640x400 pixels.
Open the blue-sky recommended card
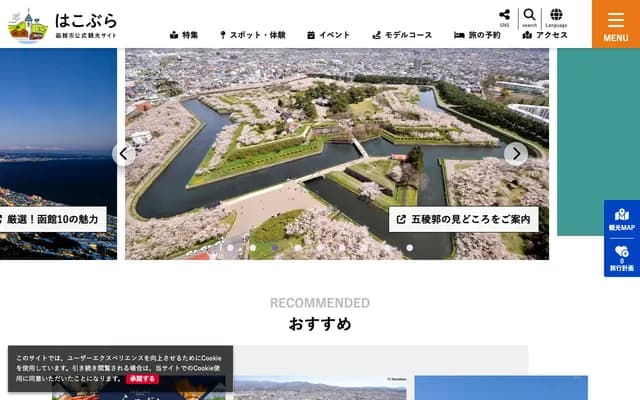[501, 388]
